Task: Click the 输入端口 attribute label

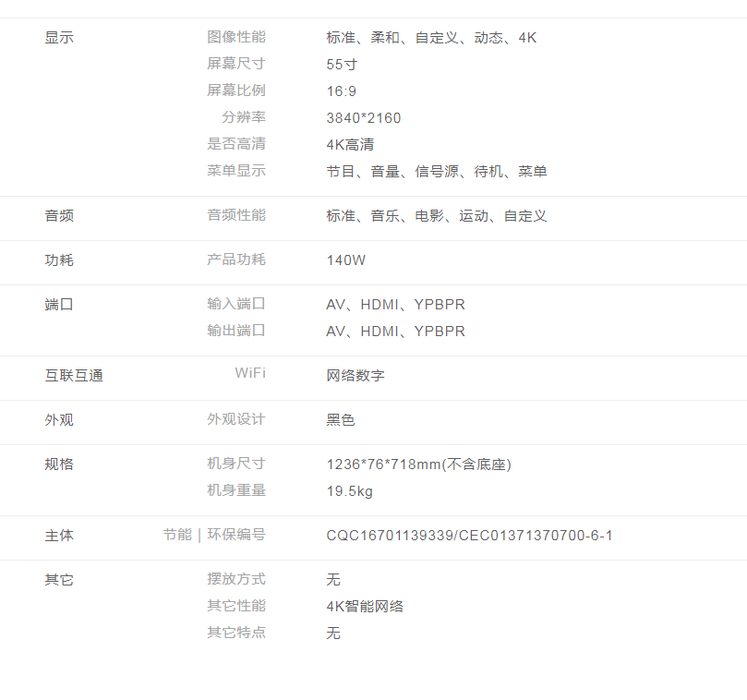Action: (235, 304)
